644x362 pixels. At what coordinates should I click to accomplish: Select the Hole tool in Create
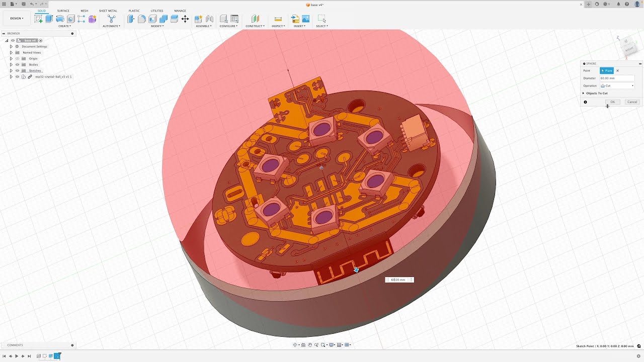[70, 19]
